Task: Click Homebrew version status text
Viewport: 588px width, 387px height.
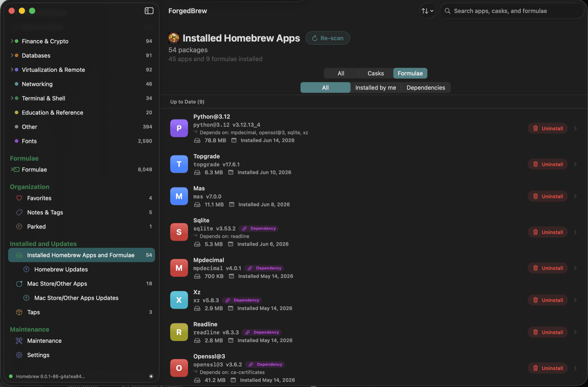Action: tap(50, 376)
